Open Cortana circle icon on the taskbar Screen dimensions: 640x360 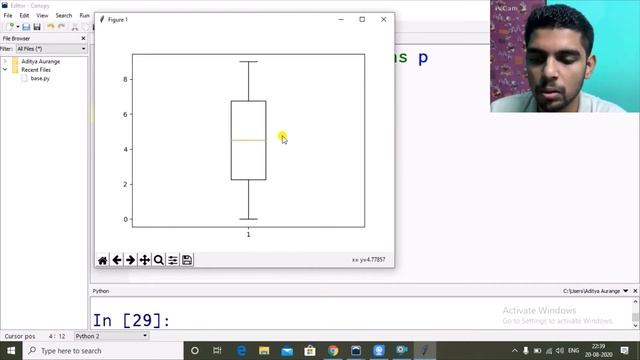(x=195, y=351)
